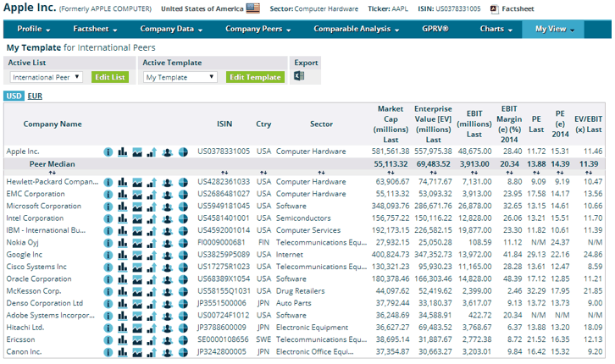Open the Nokia Oyj company link

coord(22,243)
